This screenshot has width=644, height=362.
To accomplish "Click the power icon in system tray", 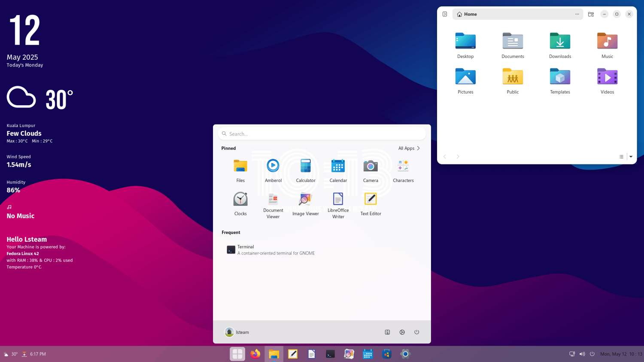I will coord(592,354).
